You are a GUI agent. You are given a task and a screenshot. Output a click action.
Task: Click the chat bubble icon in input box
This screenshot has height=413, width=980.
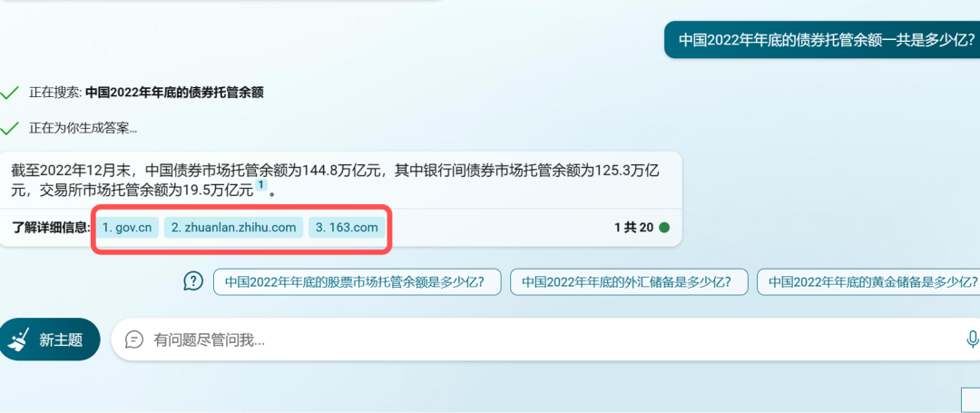click(134, 339)
